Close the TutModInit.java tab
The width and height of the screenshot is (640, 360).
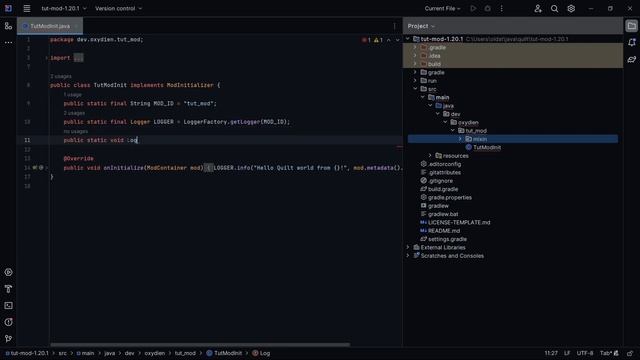point(76,26)
